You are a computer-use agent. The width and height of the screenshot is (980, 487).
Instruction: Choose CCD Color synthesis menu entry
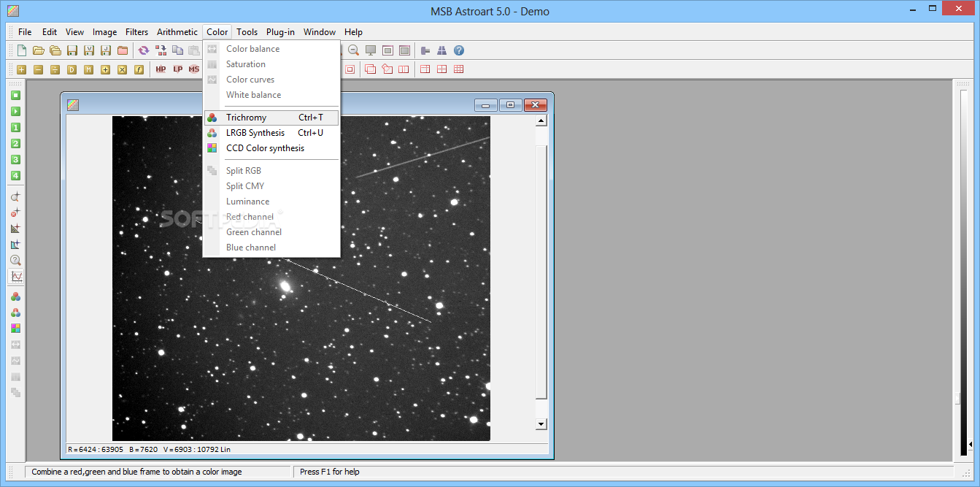pyautogui.click(x=271, y=148)
